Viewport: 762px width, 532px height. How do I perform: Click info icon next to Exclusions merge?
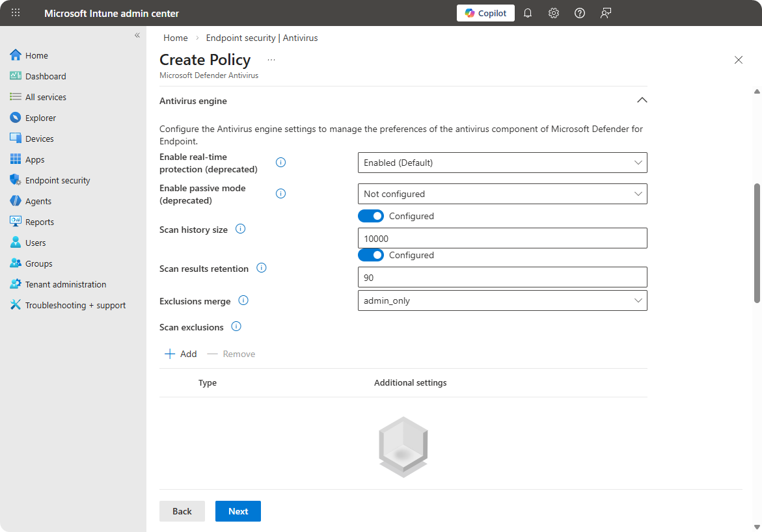pos(243,300)
